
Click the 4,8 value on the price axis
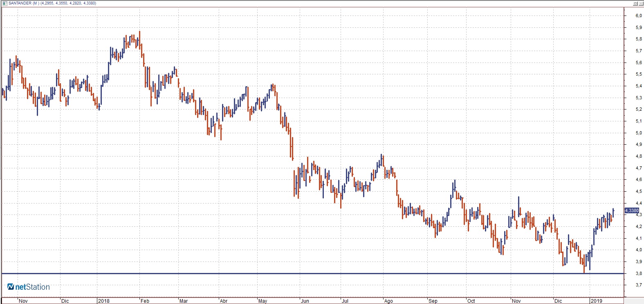[639, 156]
